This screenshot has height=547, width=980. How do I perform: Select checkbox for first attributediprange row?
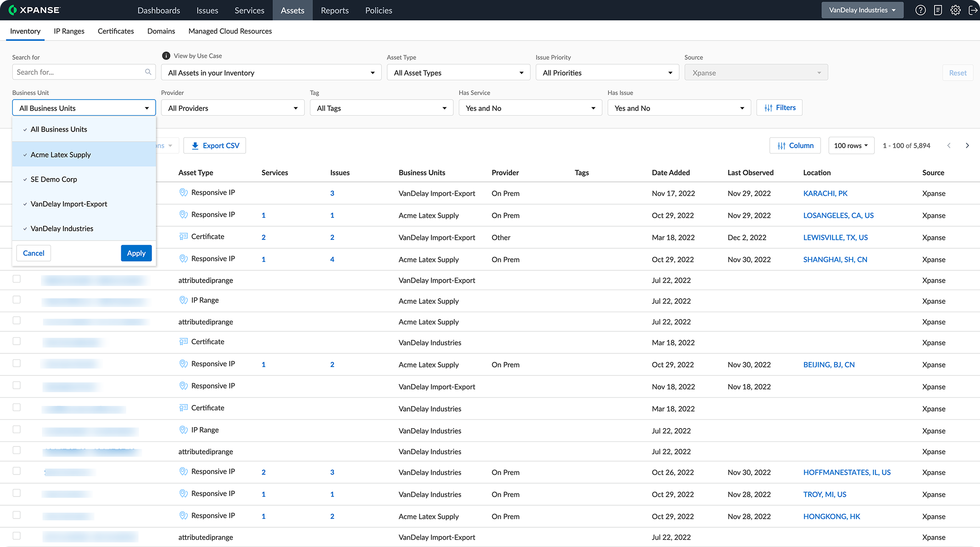17,279
